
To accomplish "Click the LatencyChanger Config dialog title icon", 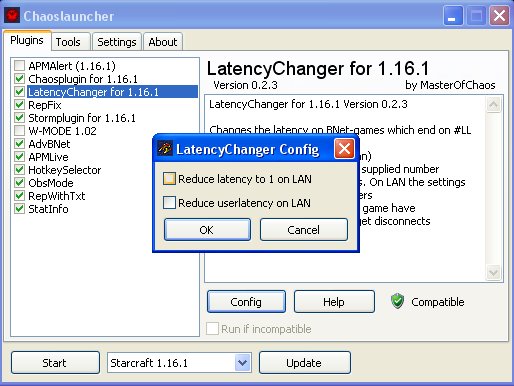I will click(x=165, y=149).
